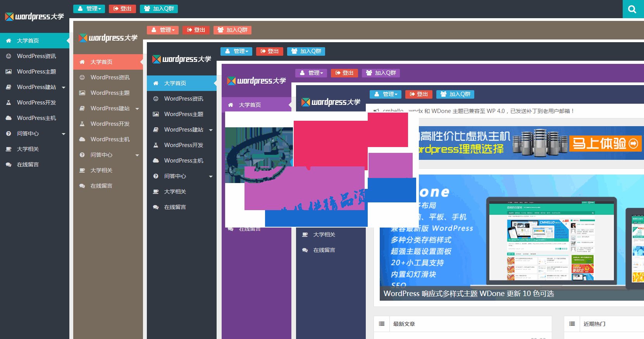Click coffee icon of 大学相关 in brown sidebar

tap(82, 170)
